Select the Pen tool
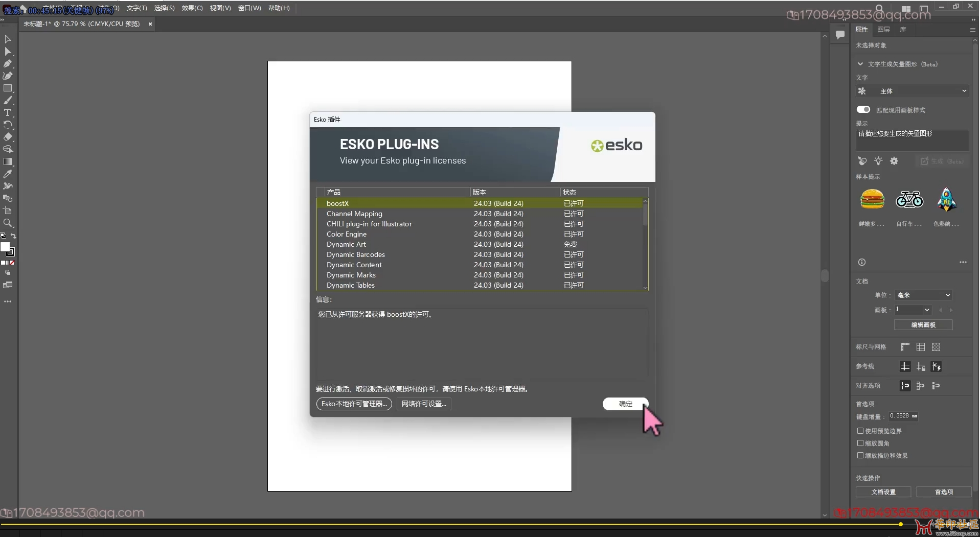 [8, 64]
